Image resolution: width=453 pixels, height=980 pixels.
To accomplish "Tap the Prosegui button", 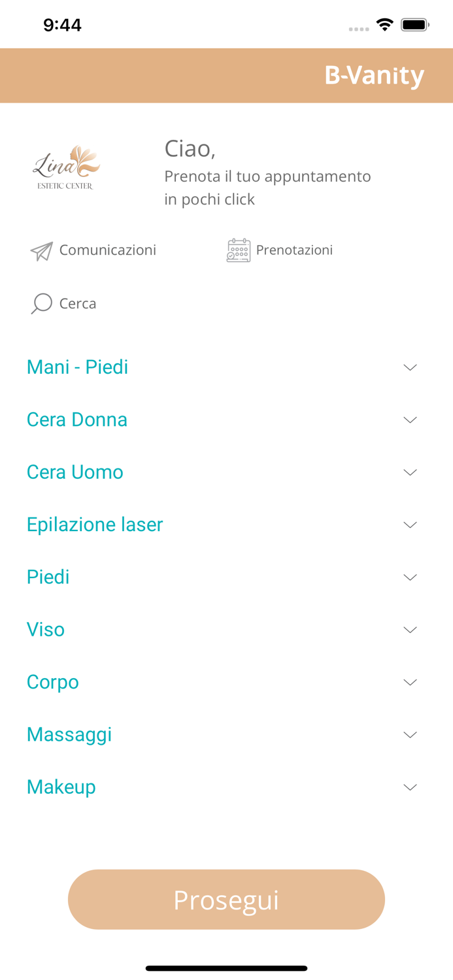I will tap(226, 900).
